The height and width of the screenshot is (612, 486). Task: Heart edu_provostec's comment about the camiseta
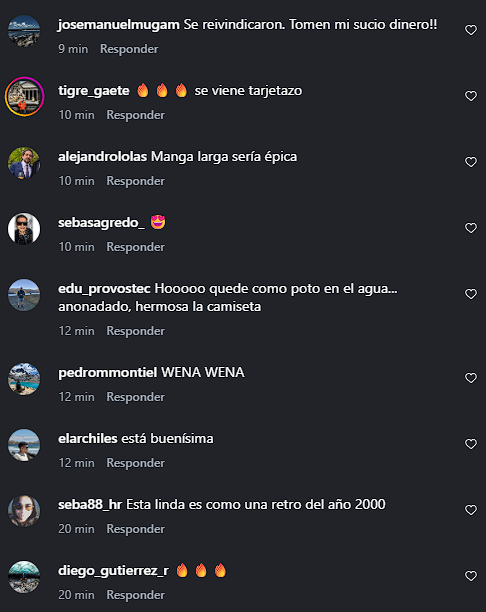pyautogui.click(x=471, y=294)
